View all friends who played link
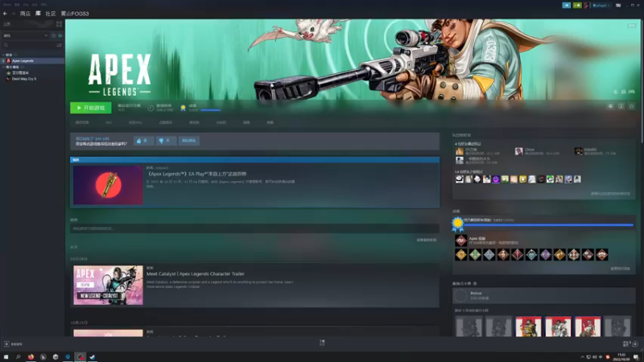Screen dimensions: 644x362 tap(610, 194)
